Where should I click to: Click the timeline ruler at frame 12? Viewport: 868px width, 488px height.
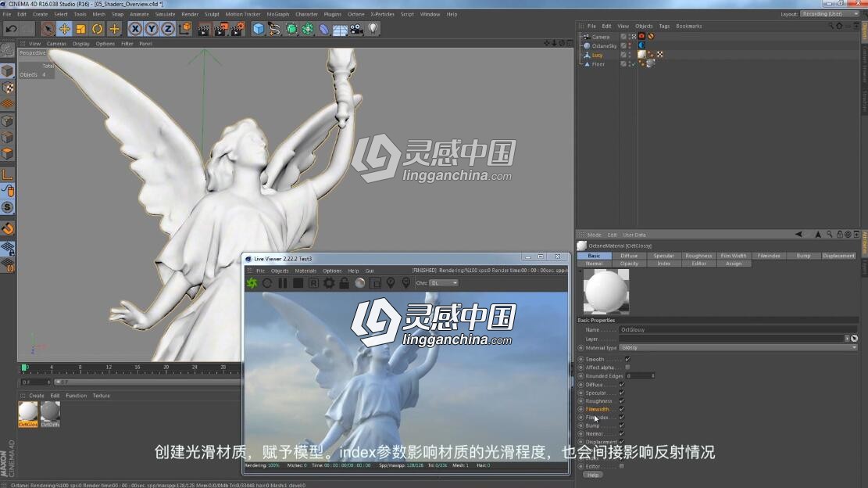109,368
